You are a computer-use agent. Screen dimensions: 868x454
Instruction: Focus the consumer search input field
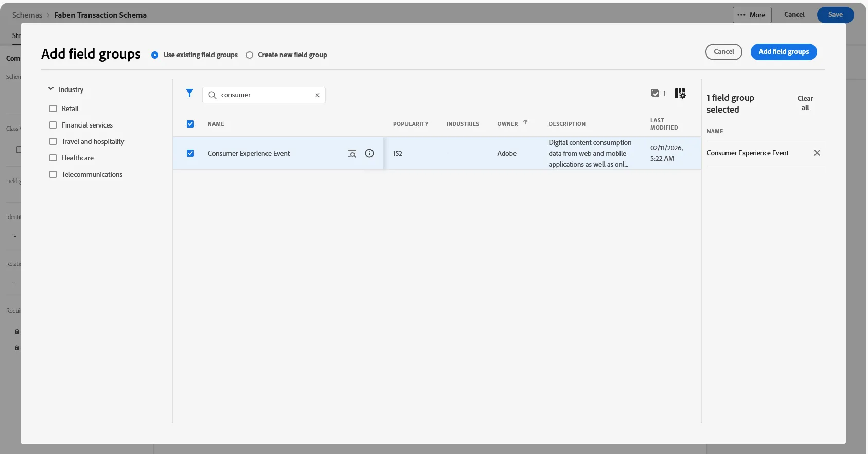[x=264, y=95]
